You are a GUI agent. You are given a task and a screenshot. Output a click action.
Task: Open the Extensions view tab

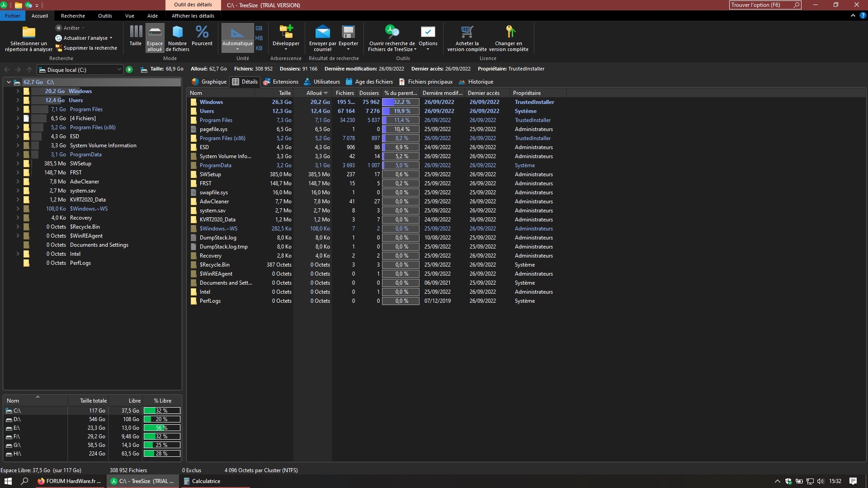coord(281,82)
